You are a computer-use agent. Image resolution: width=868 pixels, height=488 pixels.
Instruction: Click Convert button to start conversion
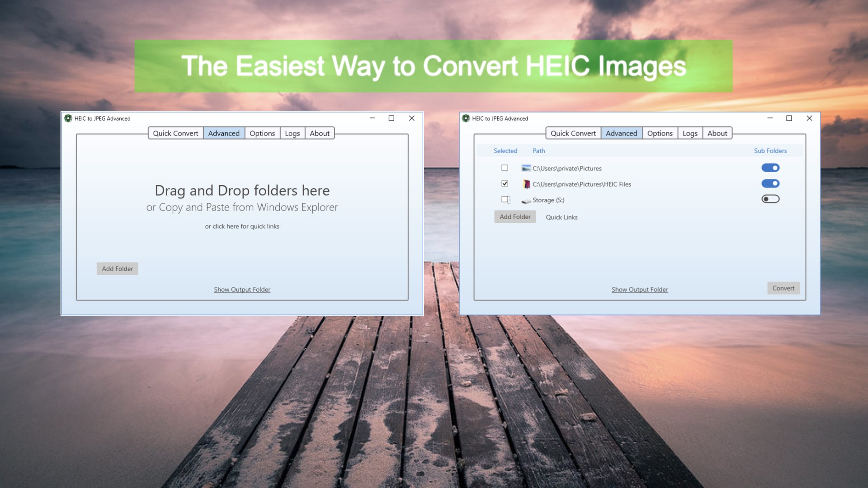point(783,288)
